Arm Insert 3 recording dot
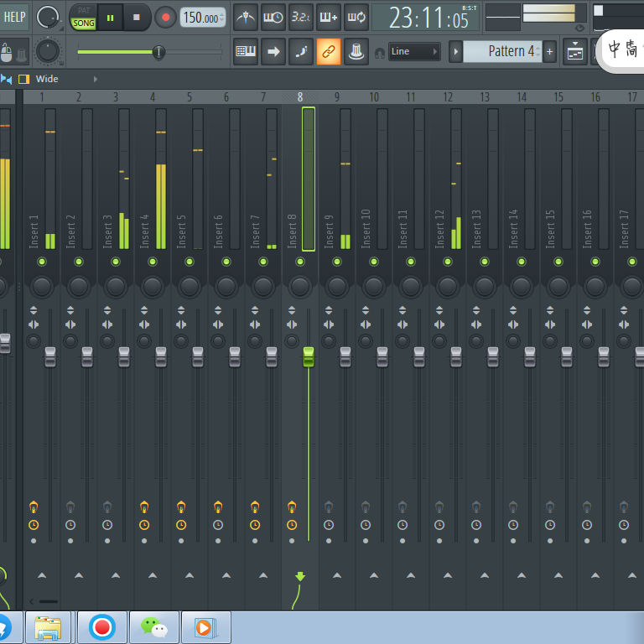Image resolution: width=644 pixels, height=644 pixels. pos(107,541)
